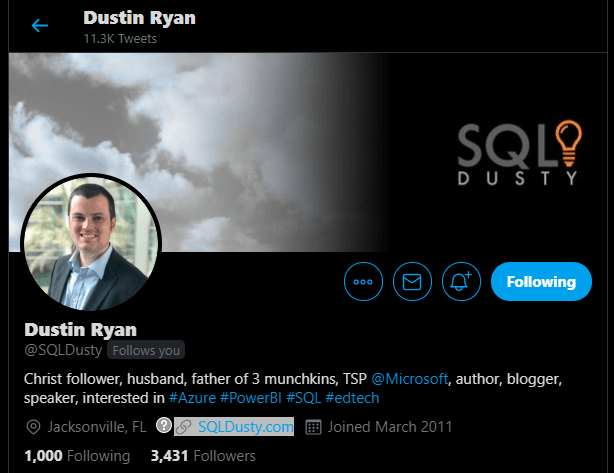Open Dustin Ryan's profile photo

[x=91, y=243]
